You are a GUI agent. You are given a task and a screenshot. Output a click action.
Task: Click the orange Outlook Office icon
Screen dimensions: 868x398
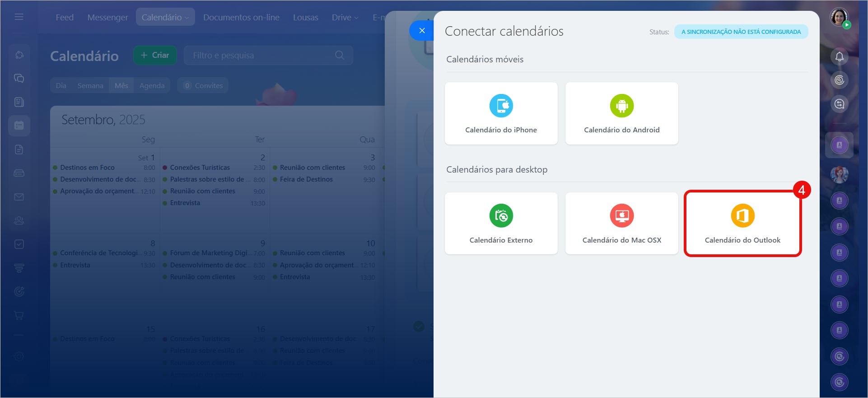coord(742,216)
